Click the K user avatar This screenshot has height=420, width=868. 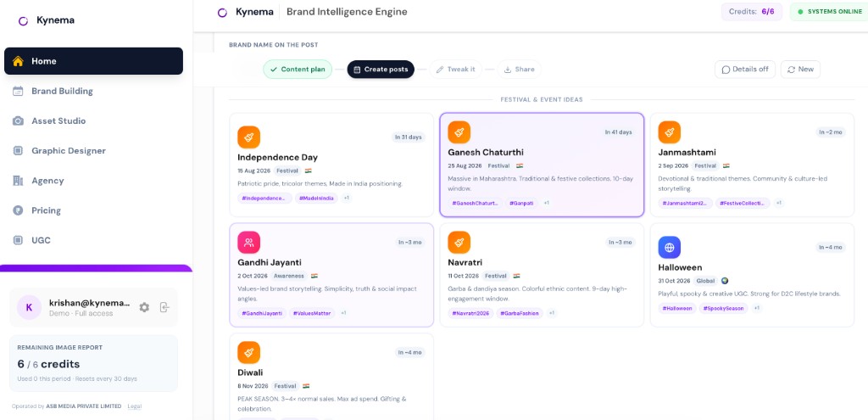(x=30, y=307)
